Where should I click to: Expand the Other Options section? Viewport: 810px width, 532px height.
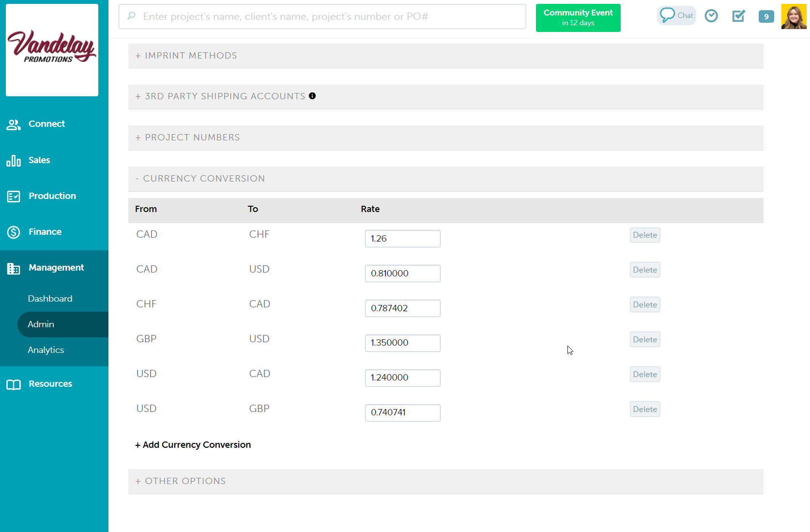pos(181,481)
